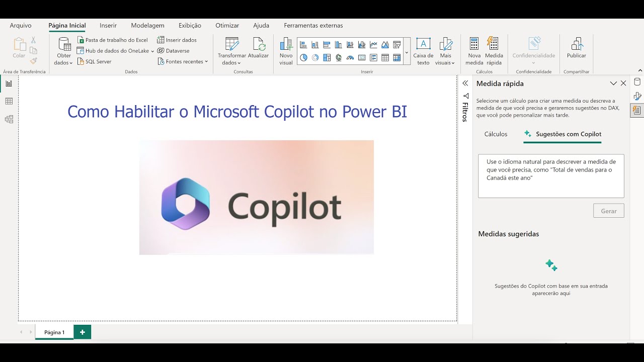
Task: Insert a gauge visual
Action: click(350, 57)
